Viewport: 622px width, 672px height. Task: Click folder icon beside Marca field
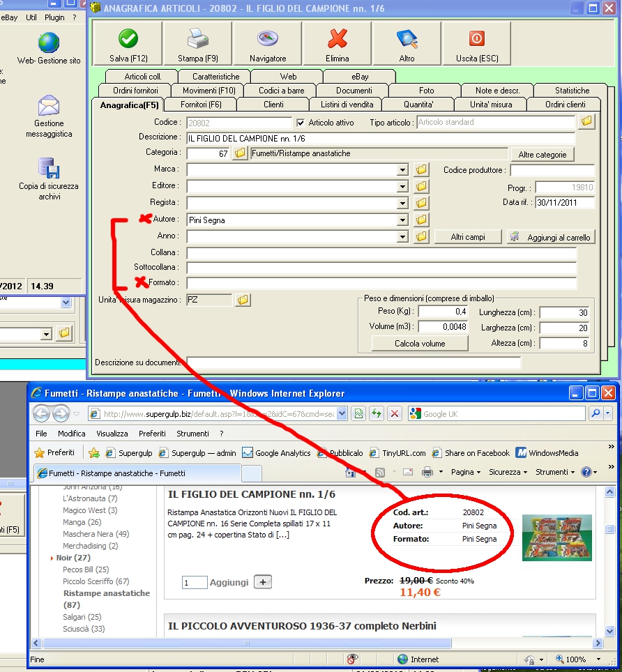coord(421,169)
